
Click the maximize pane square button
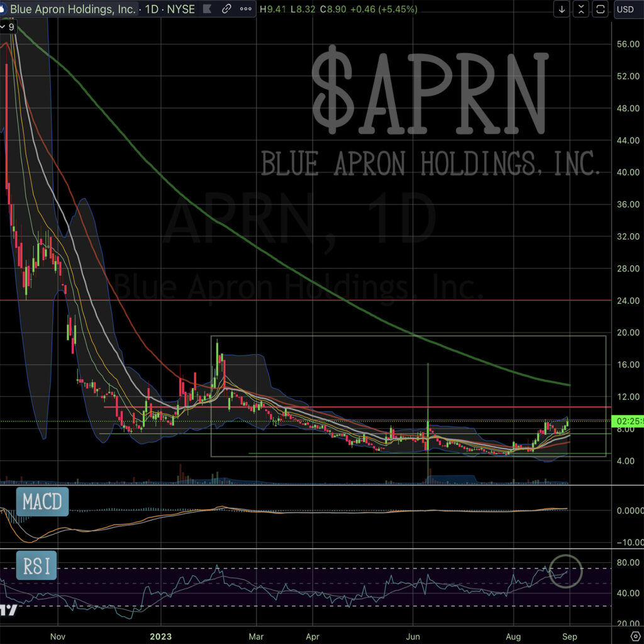click(600, 9)
